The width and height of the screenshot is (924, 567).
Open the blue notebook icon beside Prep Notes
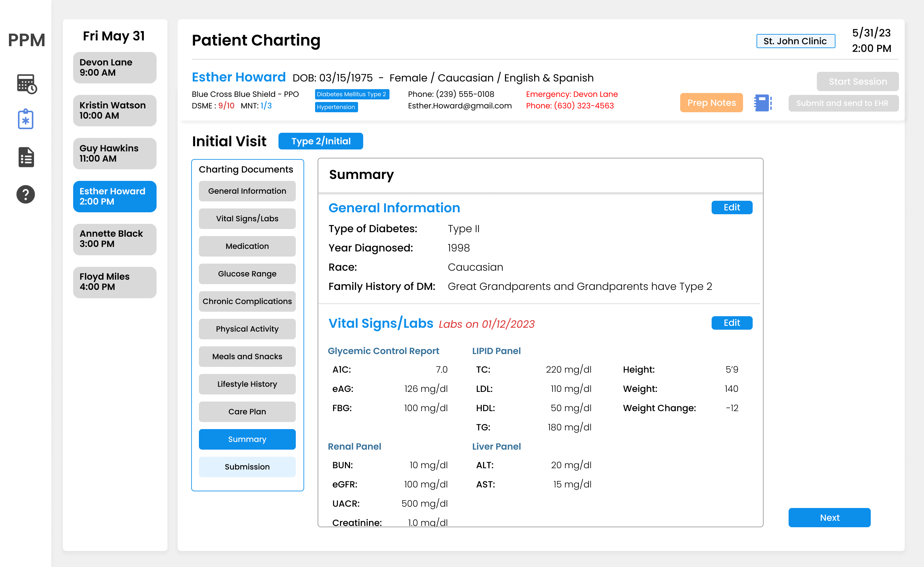763,103
